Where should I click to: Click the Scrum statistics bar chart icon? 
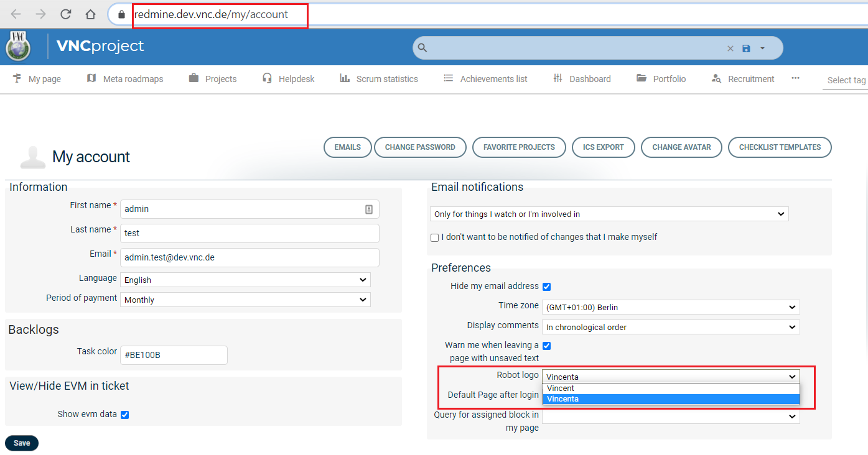(x=345, y=78)
